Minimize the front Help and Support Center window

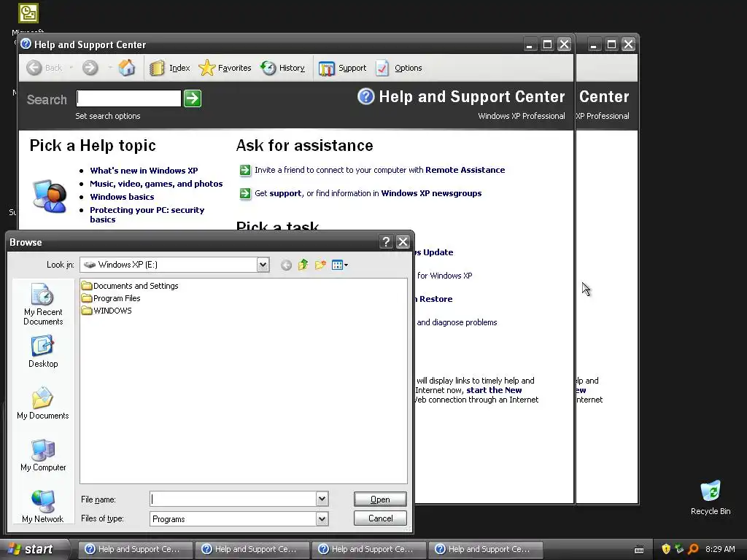point(530,44)
